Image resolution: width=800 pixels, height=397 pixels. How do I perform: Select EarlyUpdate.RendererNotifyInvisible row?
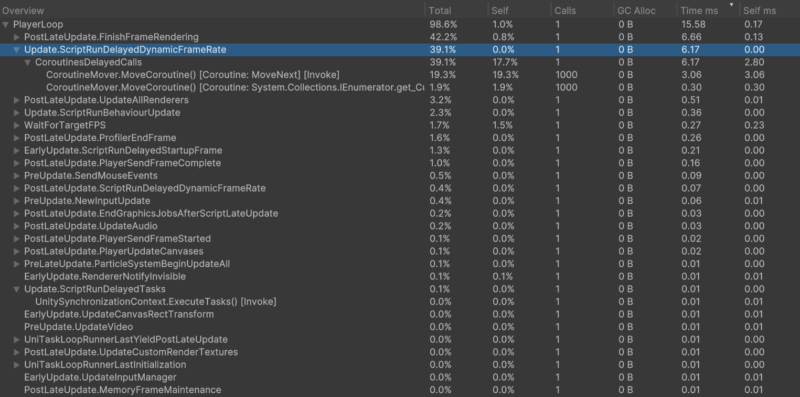(400, 277)
